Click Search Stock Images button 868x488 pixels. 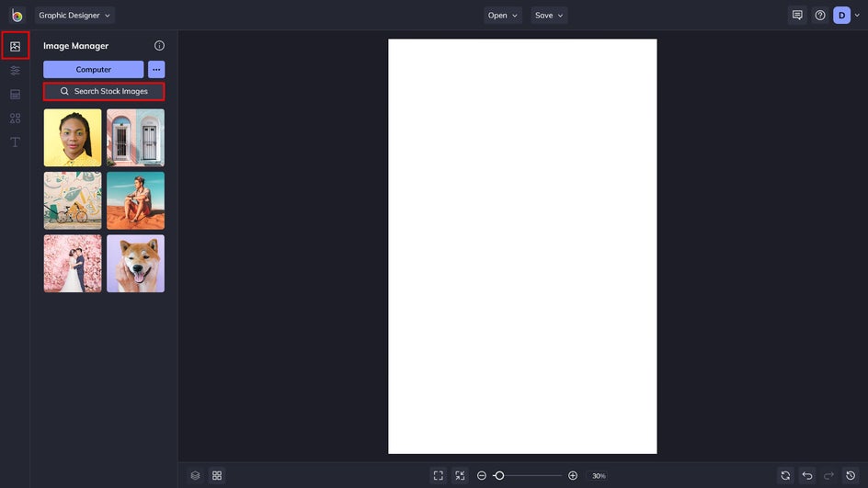104,91
